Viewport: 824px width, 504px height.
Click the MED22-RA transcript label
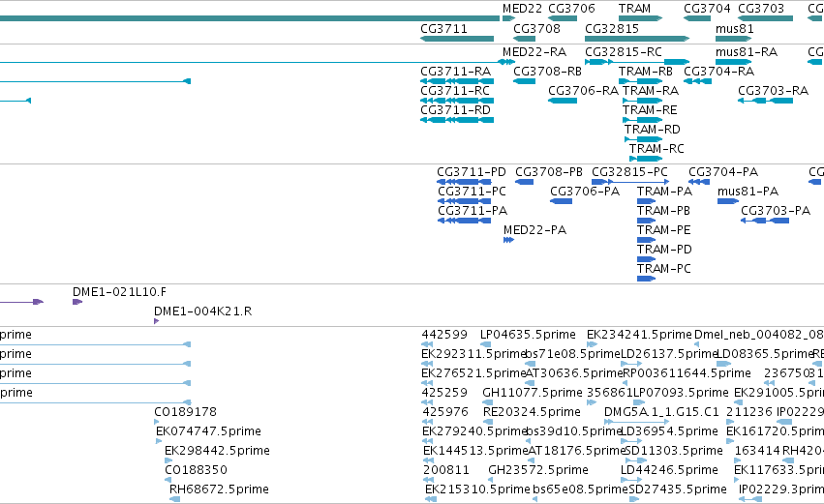[x=534, y=52]
